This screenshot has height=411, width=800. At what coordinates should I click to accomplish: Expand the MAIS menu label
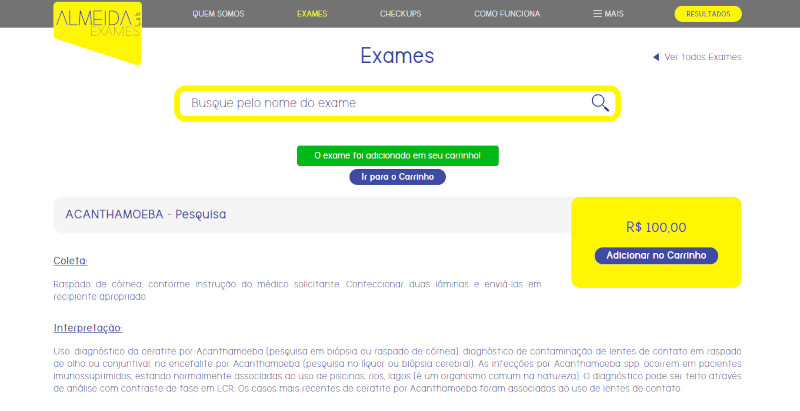tap(614, 14)
